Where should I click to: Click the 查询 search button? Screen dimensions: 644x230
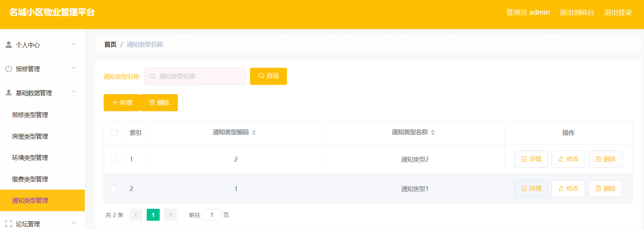pos(268,76)
